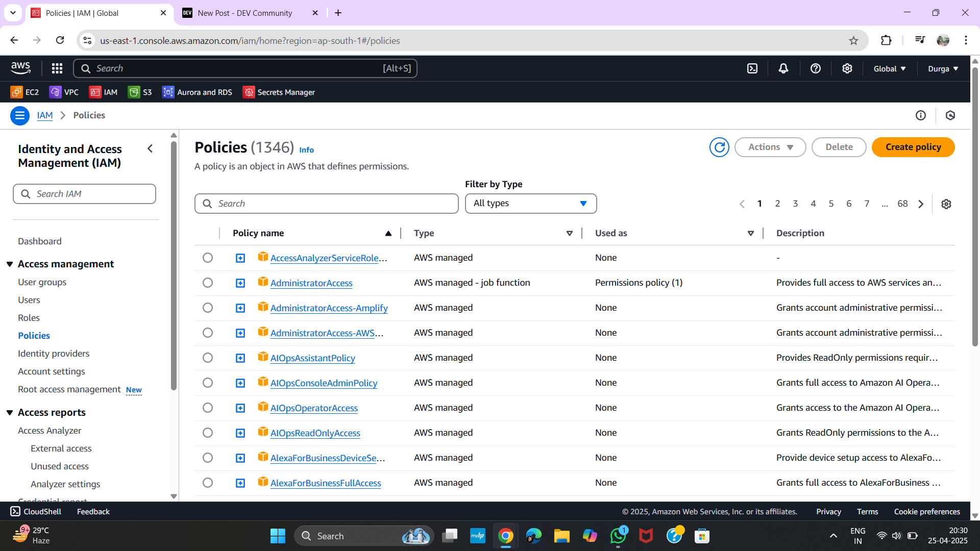Open the AWS help question-mark icon
This screenshot has width=980, height=551.
tap(816, 68)
